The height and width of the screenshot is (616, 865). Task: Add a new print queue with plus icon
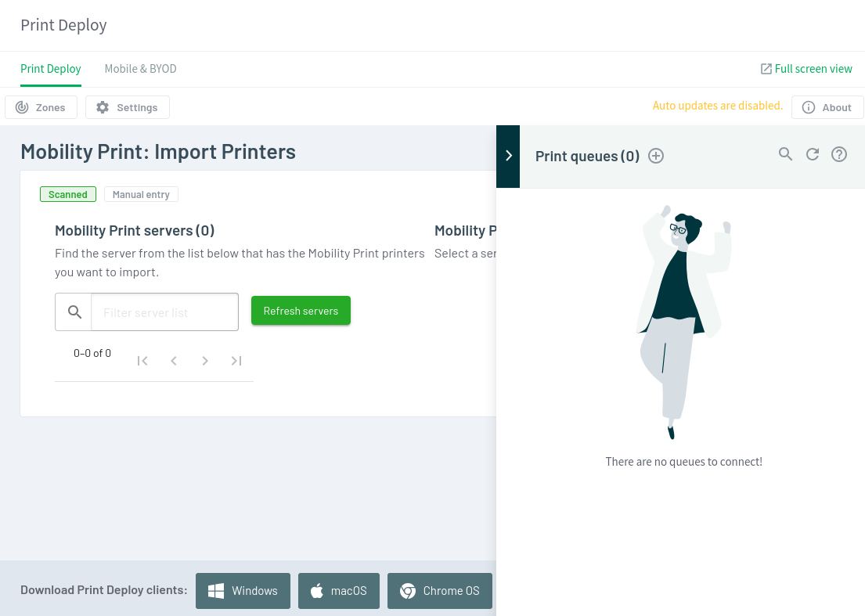click(x=655, y=156)
